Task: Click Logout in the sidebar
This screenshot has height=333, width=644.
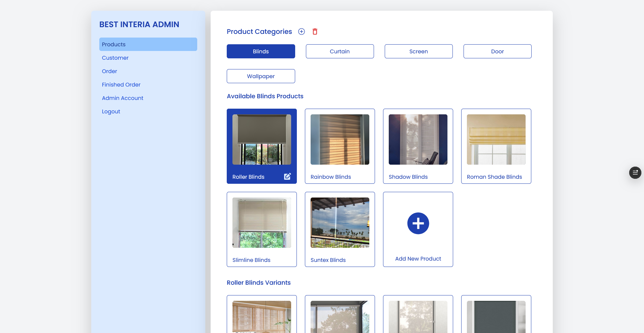Action: click(x=111, y=111)
